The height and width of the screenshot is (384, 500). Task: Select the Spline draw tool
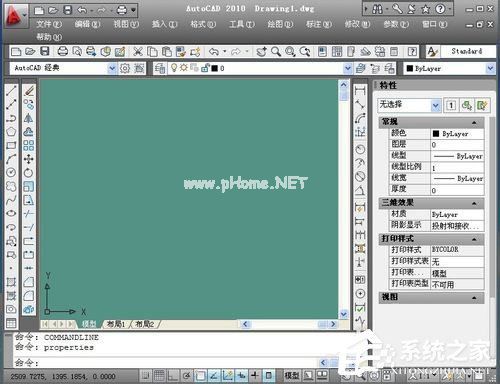click(11, 200)
